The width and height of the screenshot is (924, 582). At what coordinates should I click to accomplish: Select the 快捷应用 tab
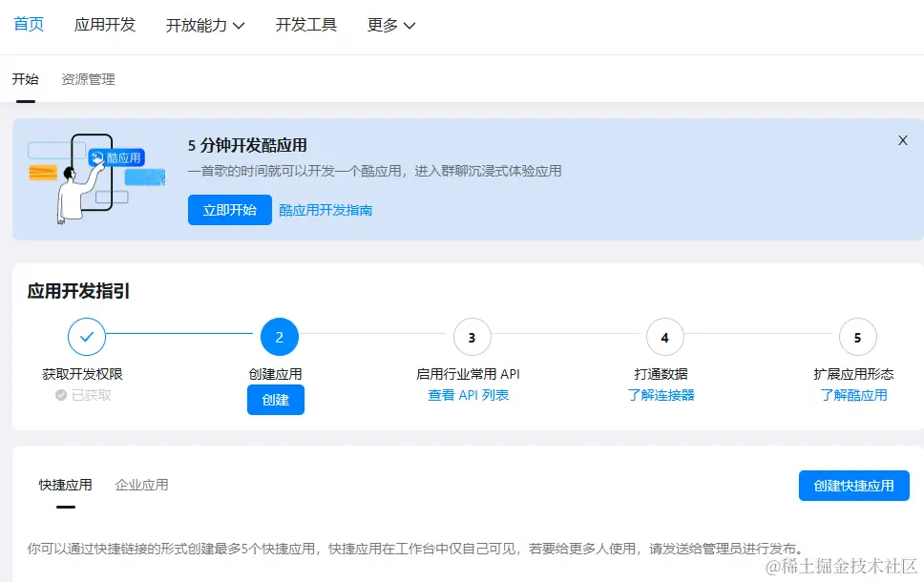tap(66, 485)
